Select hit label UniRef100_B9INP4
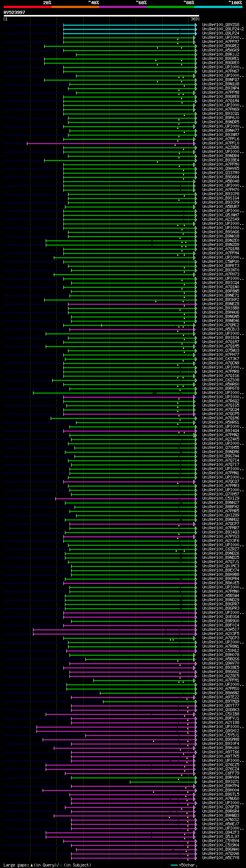The height and width of the screenshot is (868, 246). tap(221, 88)
